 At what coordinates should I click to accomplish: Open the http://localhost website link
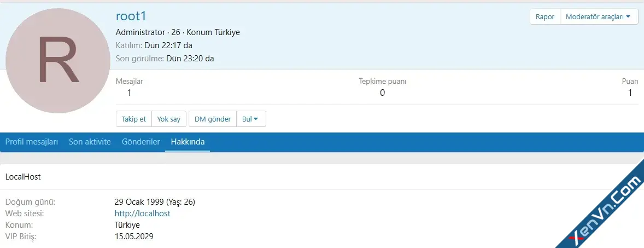(x=143, y=214)
